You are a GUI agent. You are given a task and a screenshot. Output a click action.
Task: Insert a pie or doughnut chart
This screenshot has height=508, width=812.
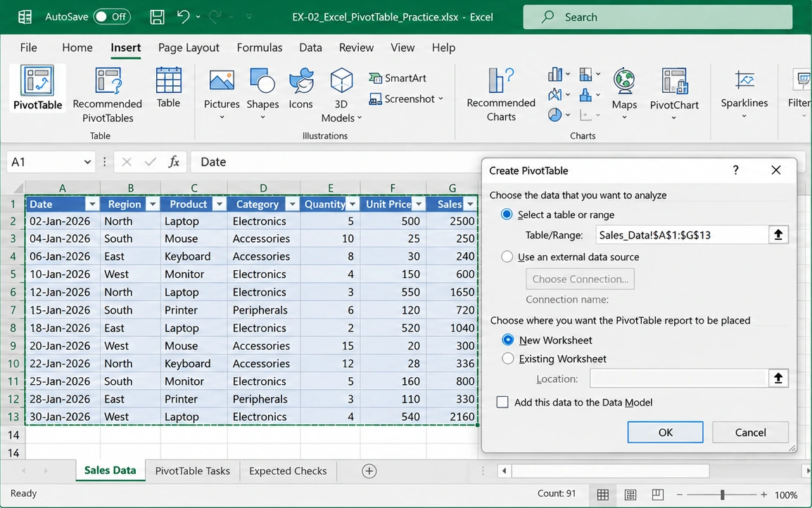pos(558,115)
